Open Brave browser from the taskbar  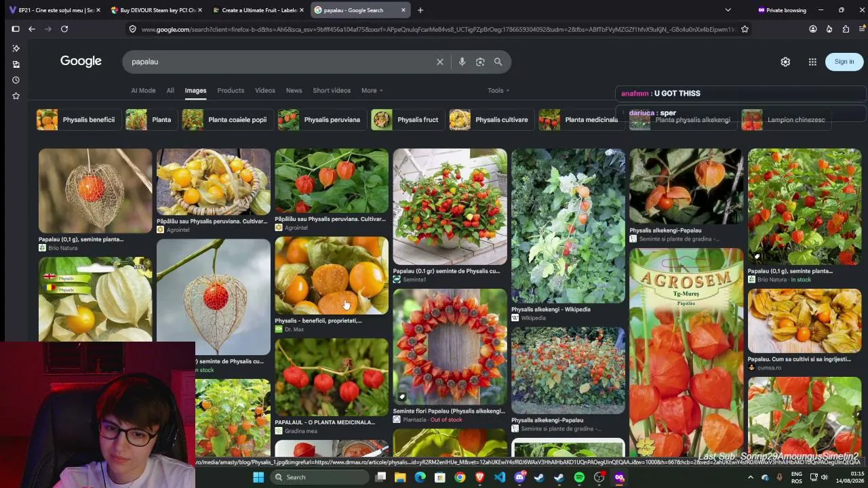[x=480, y=477]
